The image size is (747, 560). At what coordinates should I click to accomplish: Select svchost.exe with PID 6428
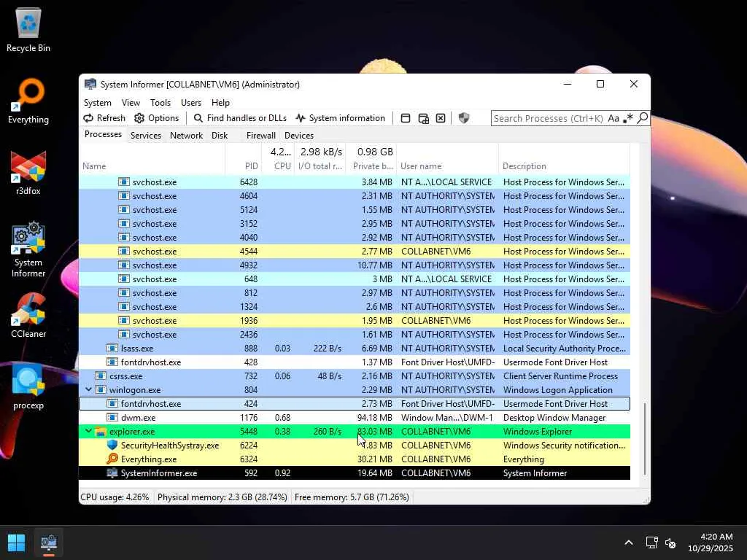click(355, 182)
